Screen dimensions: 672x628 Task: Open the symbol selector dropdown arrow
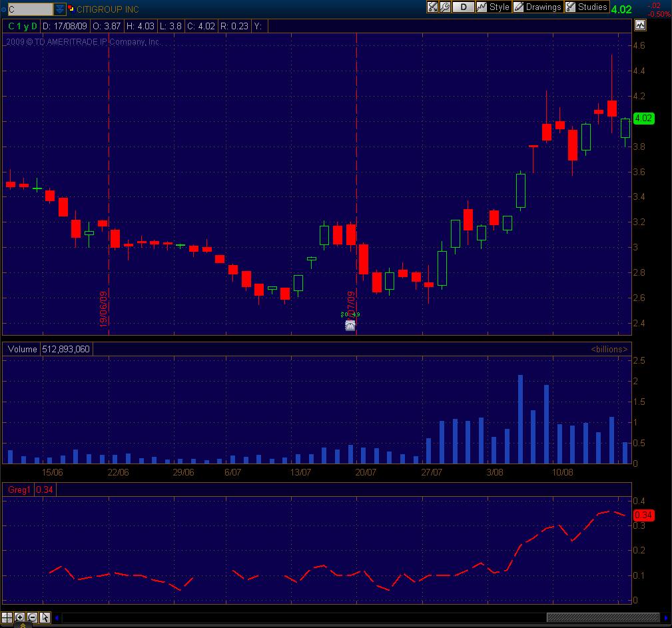59,9
